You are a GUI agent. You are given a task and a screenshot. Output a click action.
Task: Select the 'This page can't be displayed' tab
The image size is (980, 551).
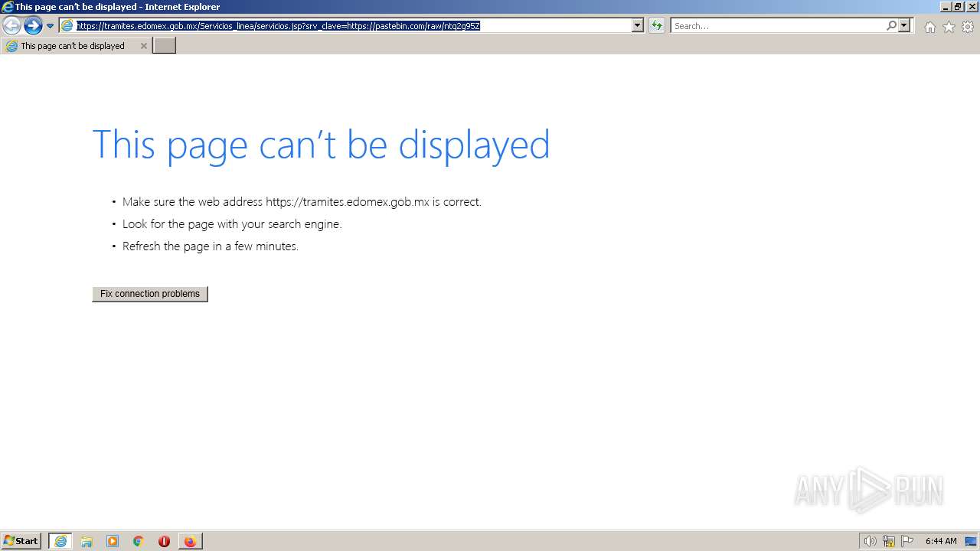click(76, 46)
